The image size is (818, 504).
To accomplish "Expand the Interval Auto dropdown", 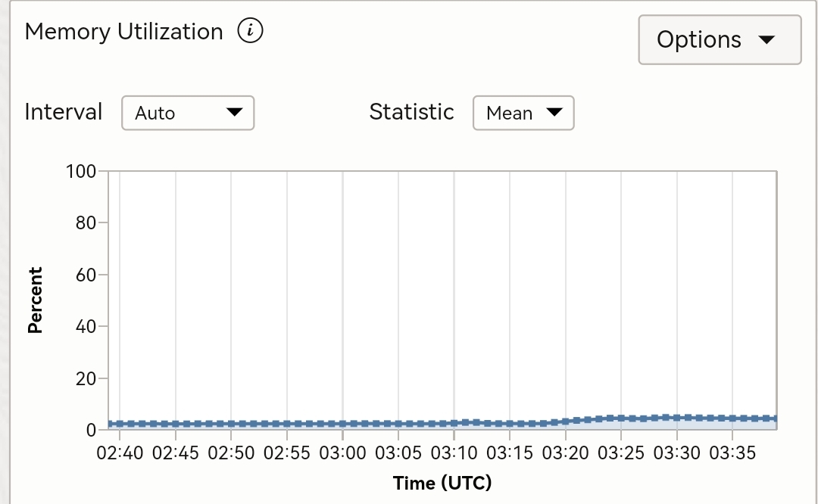I will 188,113.
